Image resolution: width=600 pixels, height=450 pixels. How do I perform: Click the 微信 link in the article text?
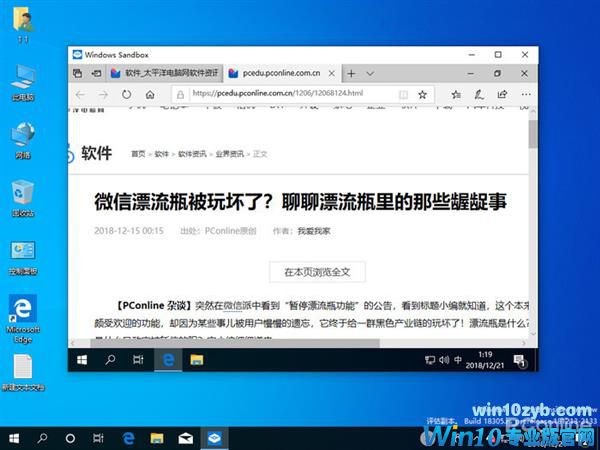232,305
